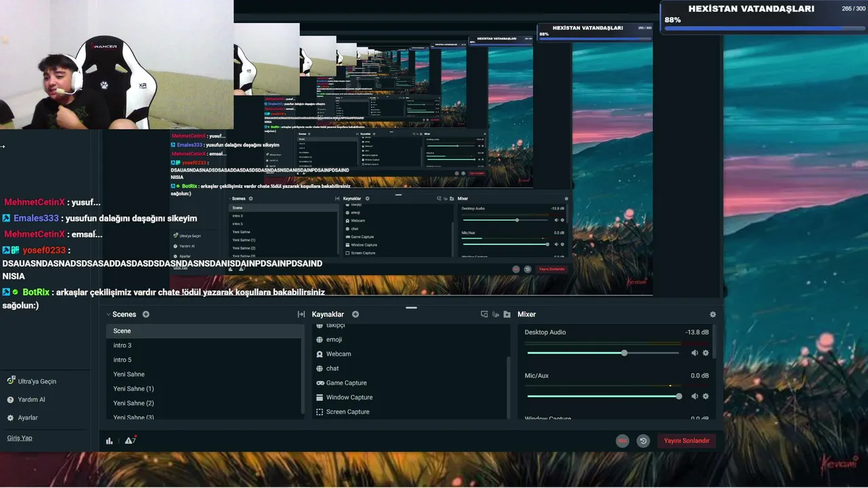Select the Yeni Sahne (2) scene
This screenshot has height=488, width=868.
pos(204,403)
